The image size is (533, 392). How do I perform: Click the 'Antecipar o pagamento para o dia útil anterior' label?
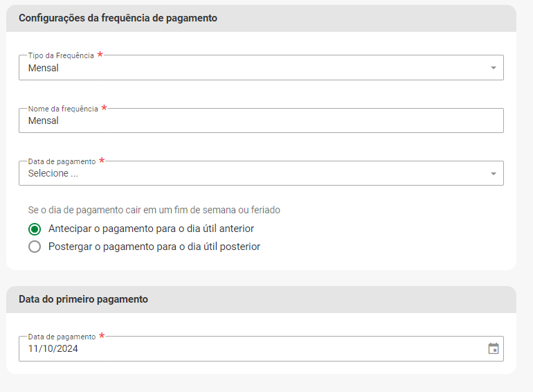[x=151, y=229]
